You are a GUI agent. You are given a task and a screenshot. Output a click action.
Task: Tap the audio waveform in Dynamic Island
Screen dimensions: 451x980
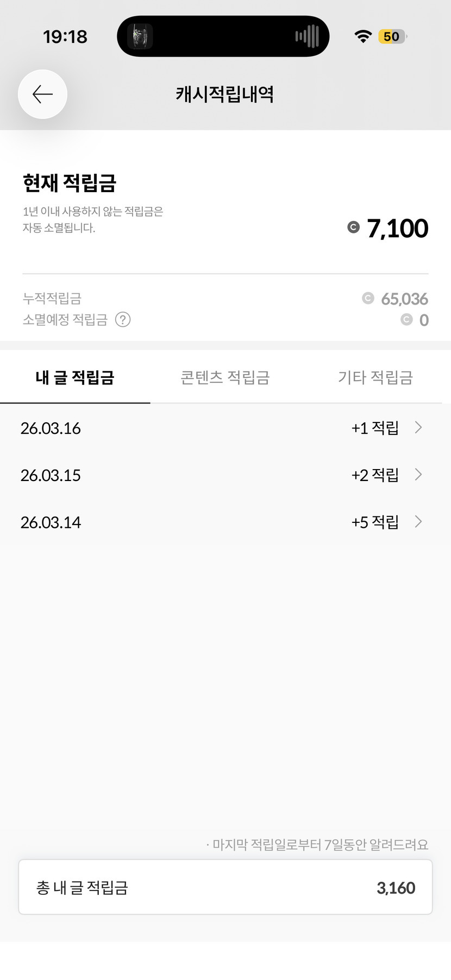[307, 36]
